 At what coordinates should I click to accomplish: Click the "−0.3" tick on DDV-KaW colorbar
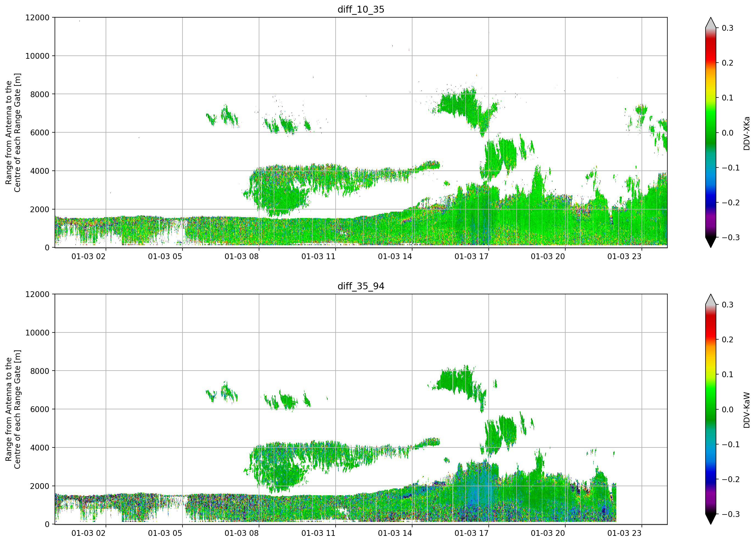click(x=731, y=514)
